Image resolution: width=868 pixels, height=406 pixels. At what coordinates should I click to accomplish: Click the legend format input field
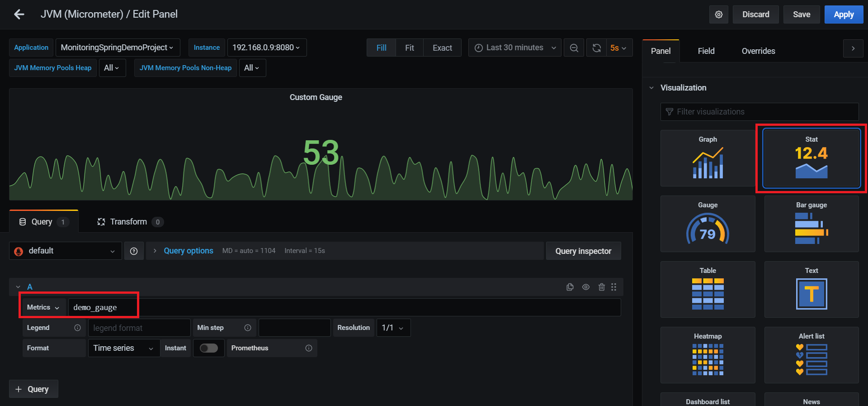tap(139, 328)
